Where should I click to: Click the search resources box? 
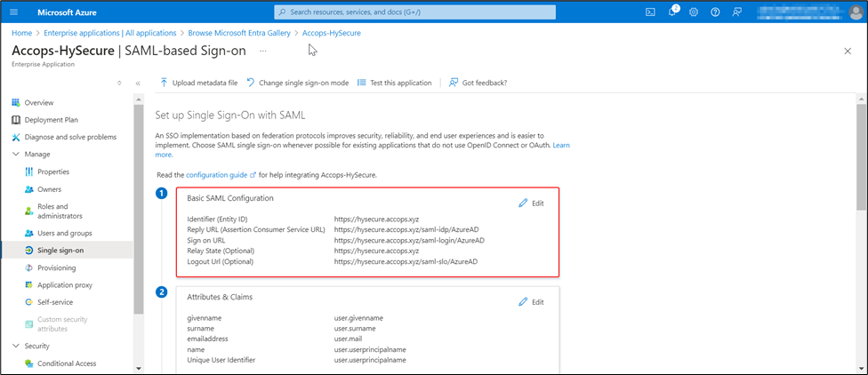[414, 12]
